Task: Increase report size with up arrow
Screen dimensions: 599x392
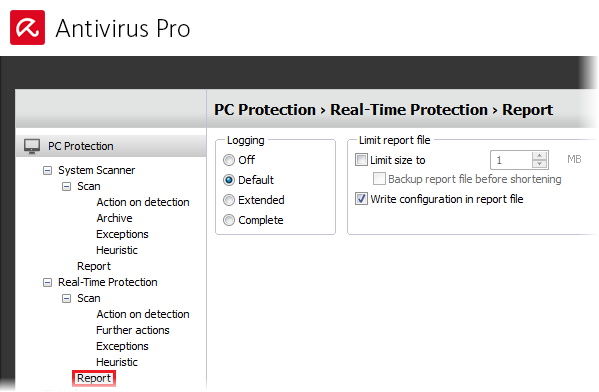Action: point(539,156)
